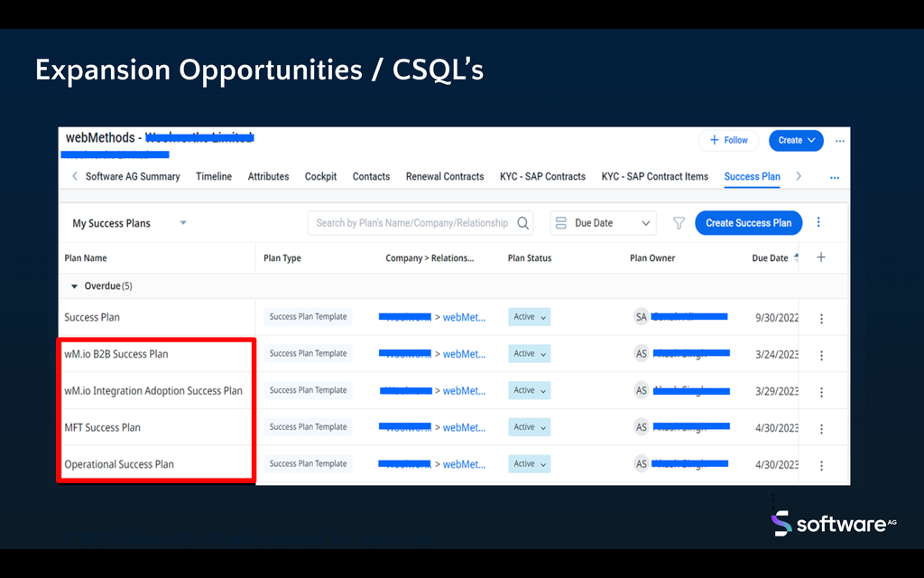Open the row actions menu for Success Plan
The width and height of the screenshot is (924, 578).
821,319
